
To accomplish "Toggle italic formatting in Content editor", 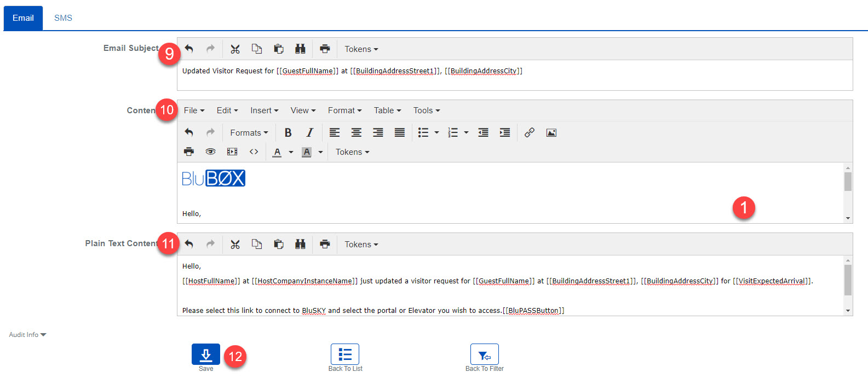I will pos(309,133).
